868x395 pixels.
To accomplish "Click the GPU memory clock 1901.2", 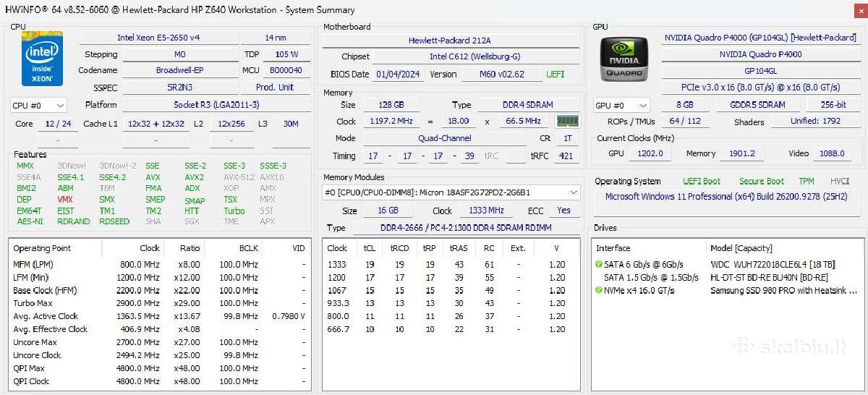I will coord(741,153).
